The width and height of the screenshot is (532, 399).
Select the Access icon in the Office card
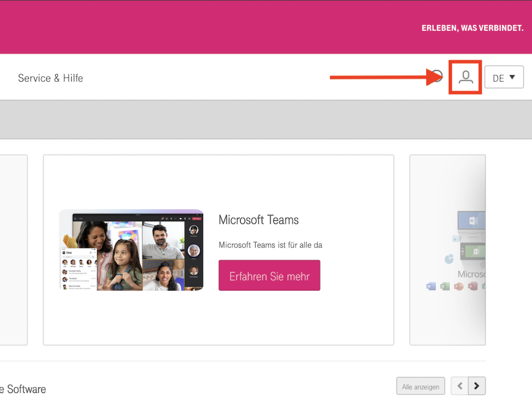[x=472, y=287]
